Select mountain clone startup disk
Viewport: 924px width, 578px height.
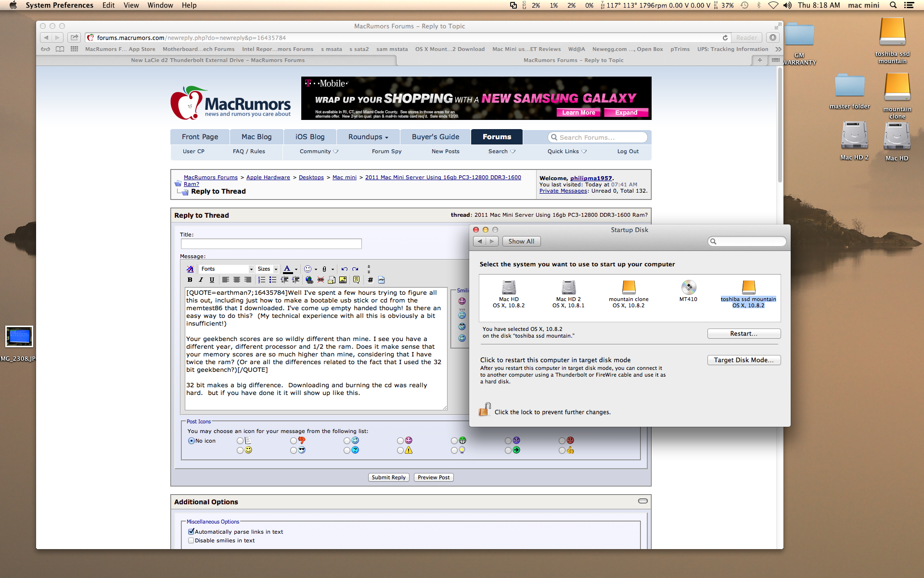tap(629, 288)
